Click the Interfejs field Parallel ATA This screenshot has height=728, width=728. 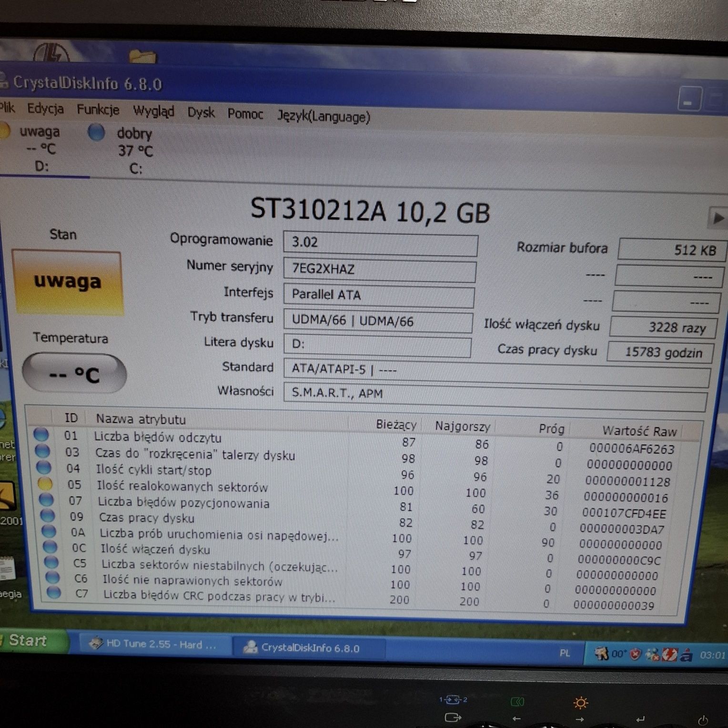tap(379, 295)
